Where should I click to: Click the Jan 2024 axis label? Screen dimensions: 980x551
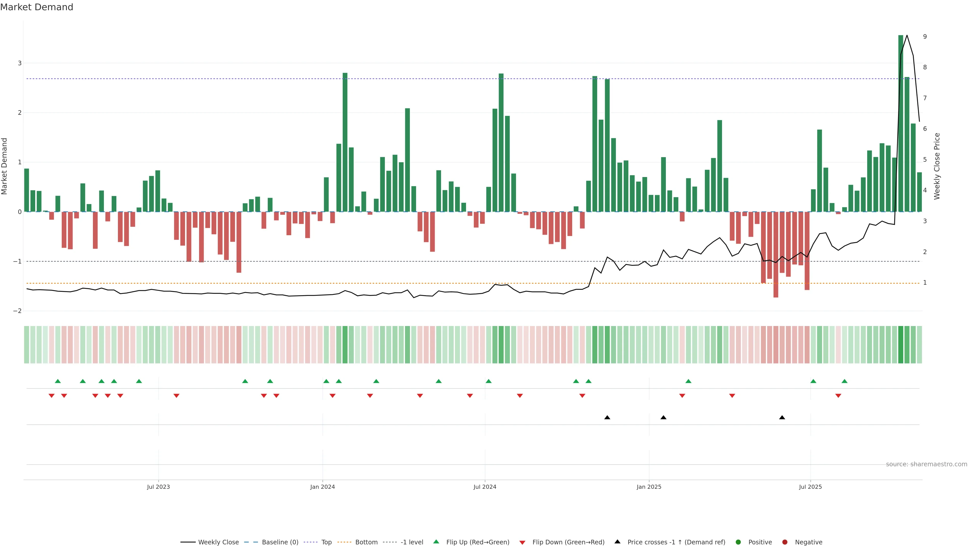pyautogui.click(x=323, y=487)
